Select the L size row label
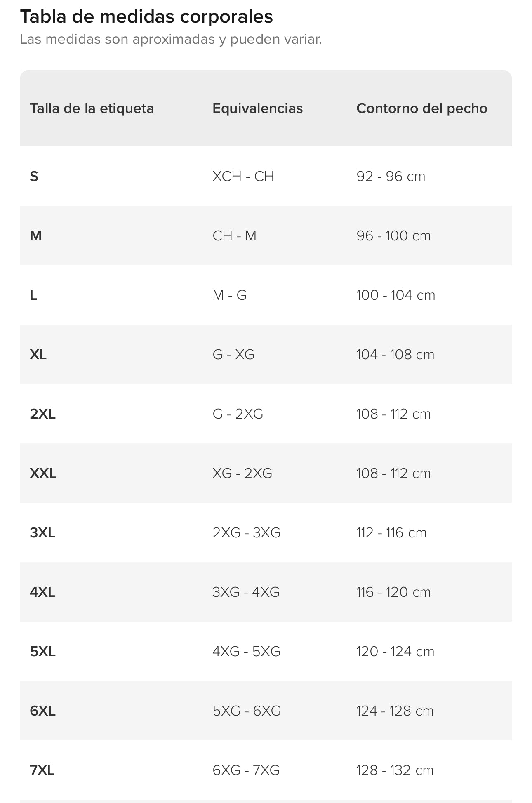 pyautogui.click(x=33, y=295)
